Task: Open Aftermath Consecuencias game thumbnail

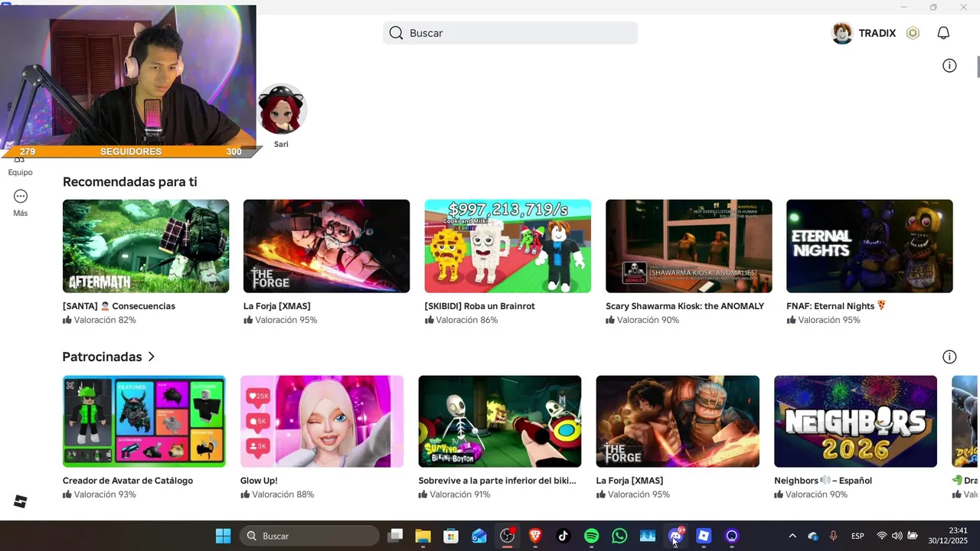Action: coord(145,246)
